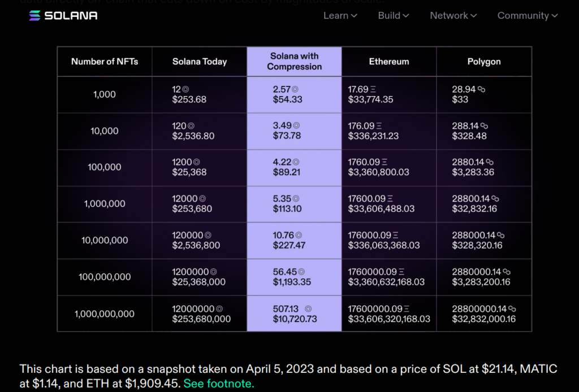
Task: Click the Number of NFTs column header
Action: (x=105, y=62)
